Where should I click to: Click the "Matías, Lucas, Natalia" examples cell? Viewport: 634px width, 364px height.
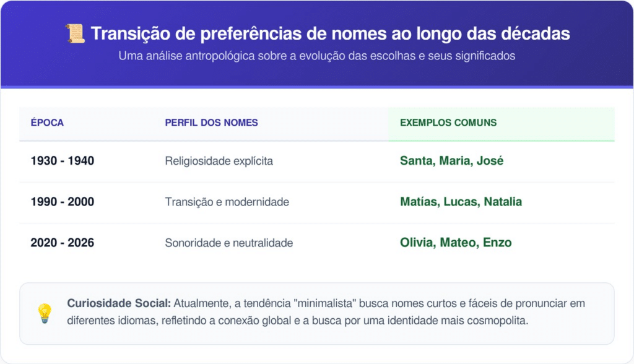(461, 202)
